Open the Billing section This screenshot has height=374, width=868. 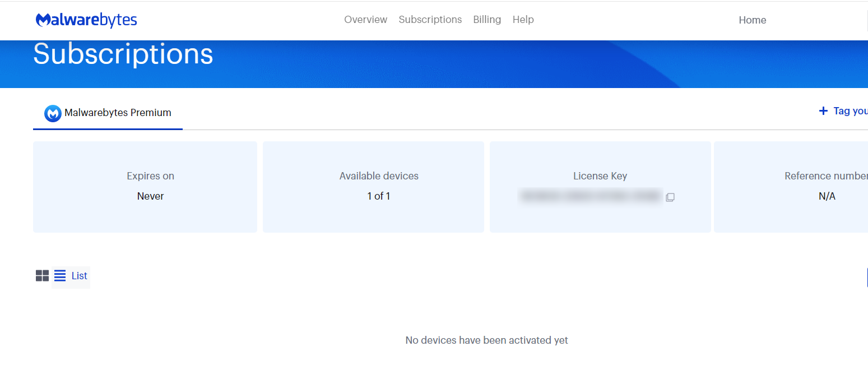[x=486, y=20]
